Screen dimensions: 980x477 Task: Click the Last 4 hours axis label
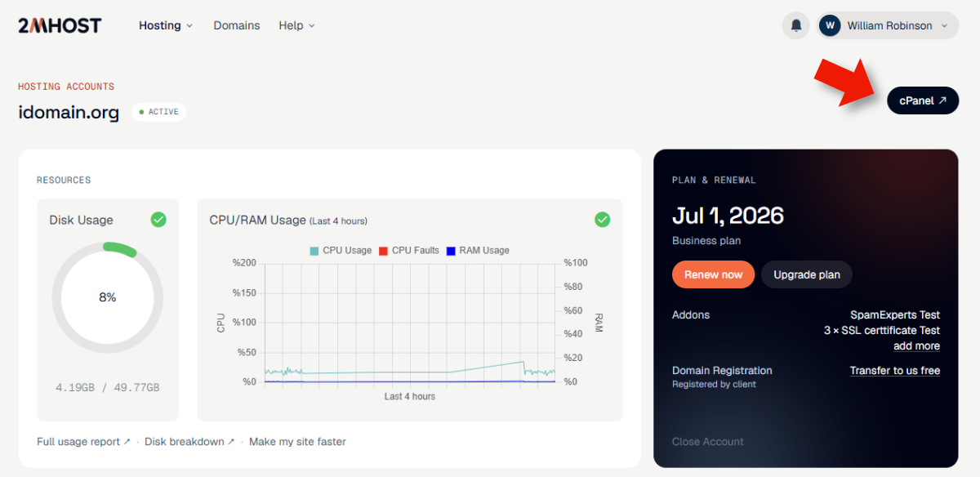[x=410, y=396]
